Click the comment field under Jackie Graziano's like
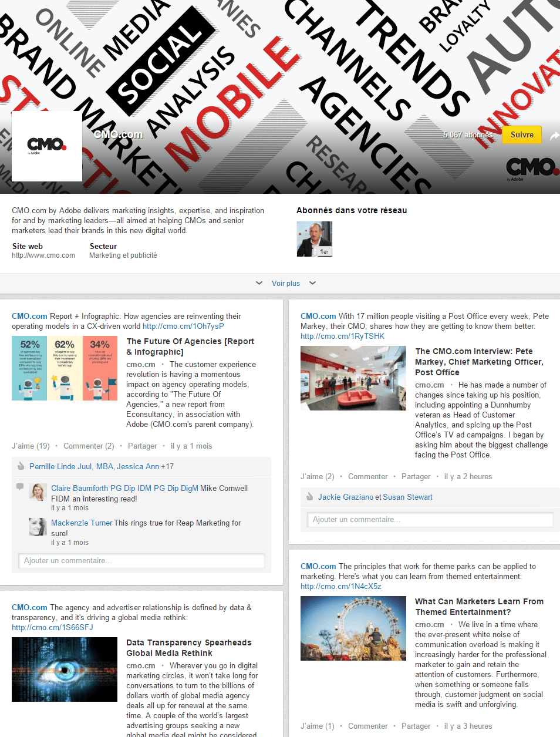The image size is (560, 737). pos(430,520)
